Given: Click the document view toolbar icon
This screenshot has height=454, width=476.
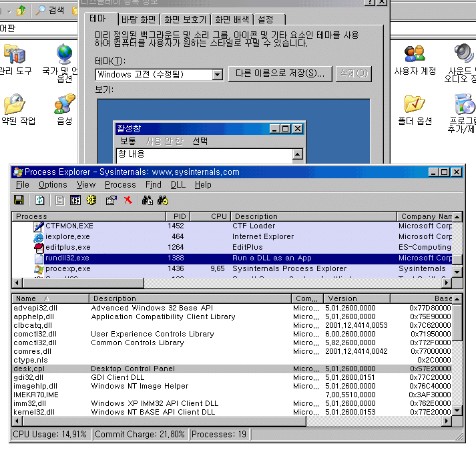Looking at the screenshot, I should pos(60,200).
